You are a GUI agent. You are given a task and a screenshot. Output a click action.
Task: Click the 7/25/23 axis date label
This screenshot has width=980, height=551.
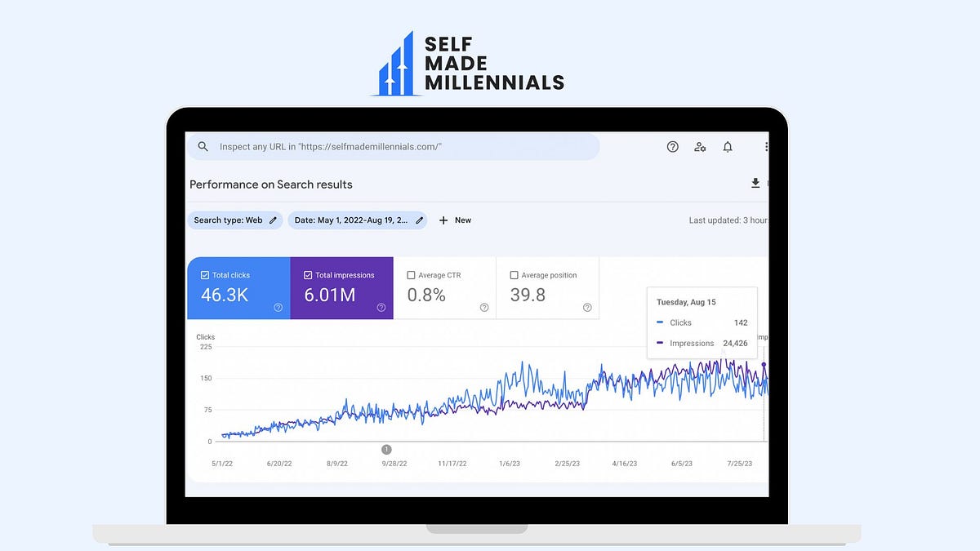[x=738, y=464]
